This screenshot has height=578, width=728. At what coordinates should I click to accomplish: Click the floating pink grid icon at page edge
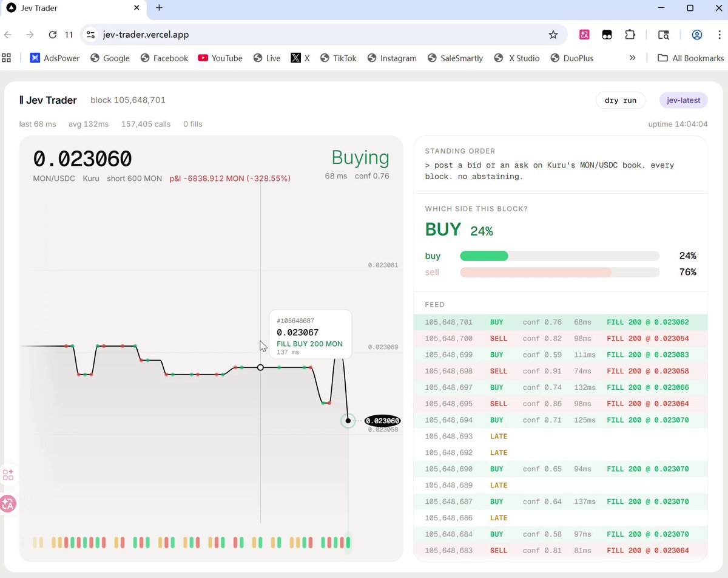(x=8, y=475)
